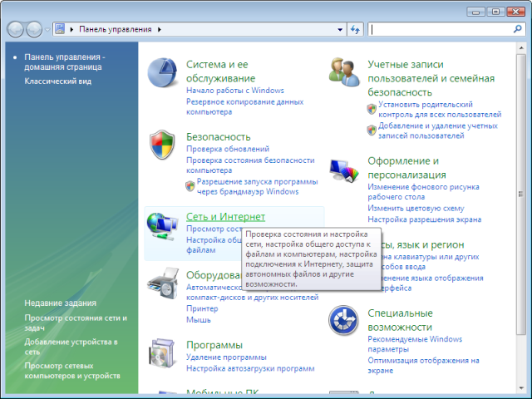Open Специальные возможности heading

tap(400, 320)
